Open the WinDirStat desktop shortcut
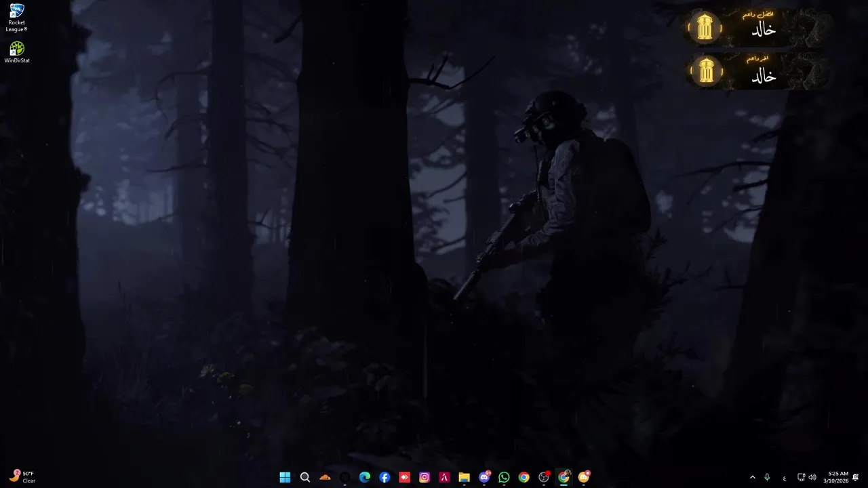868x488 pixels. click(17, 53)
